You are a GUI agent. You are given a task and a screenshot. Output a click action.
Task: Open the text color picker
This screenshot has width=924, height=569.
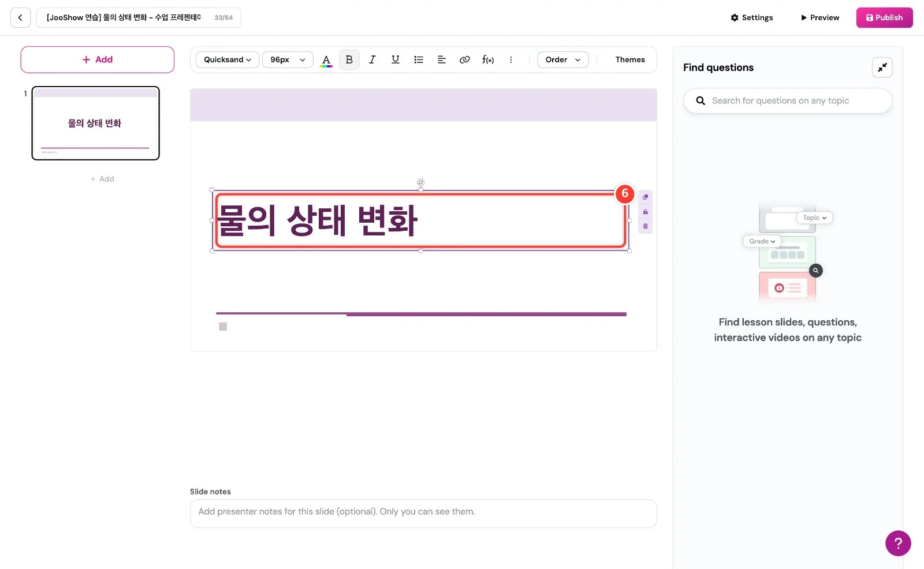coord(326,60)
